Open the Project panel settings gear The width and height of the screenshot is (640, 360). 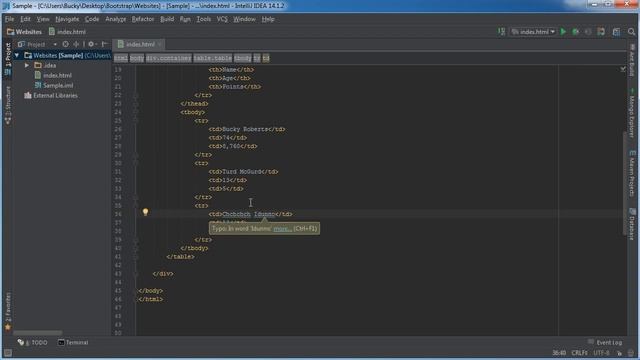tap(91, 44)
